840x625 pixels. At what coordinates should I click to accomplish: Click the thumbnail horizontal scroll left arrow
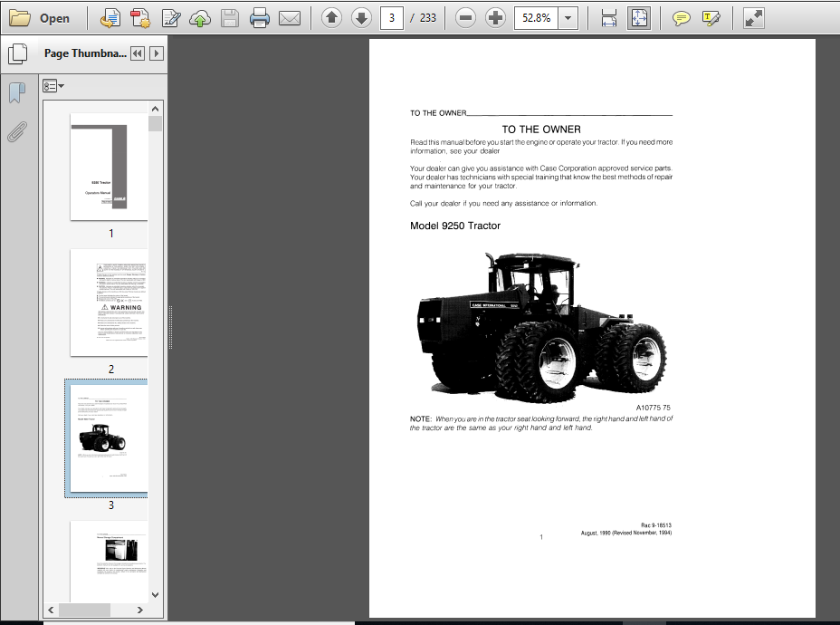coord(51,610)
